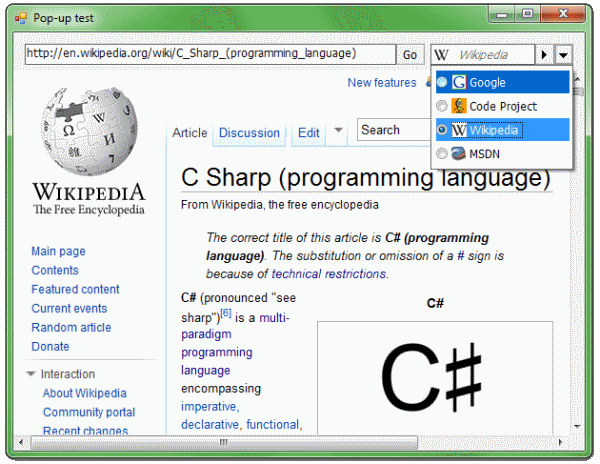The width and height of the screenshot is (600, 464).
Task: Open the New features link
Action: [382, 83]
